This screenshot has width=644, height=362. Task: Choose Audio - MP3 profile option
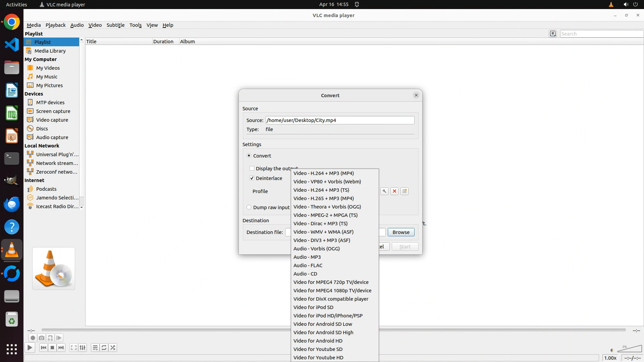point(307,257)
